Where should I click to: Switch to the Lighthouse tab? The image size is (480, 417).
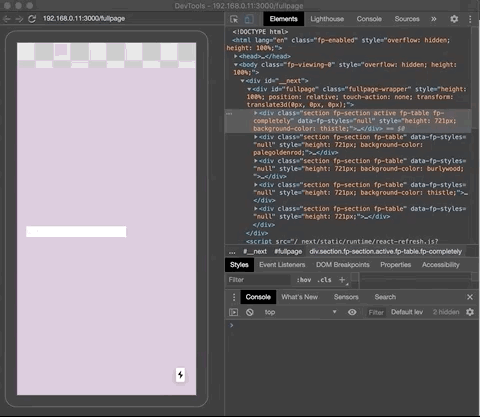[x=327, y=19]
